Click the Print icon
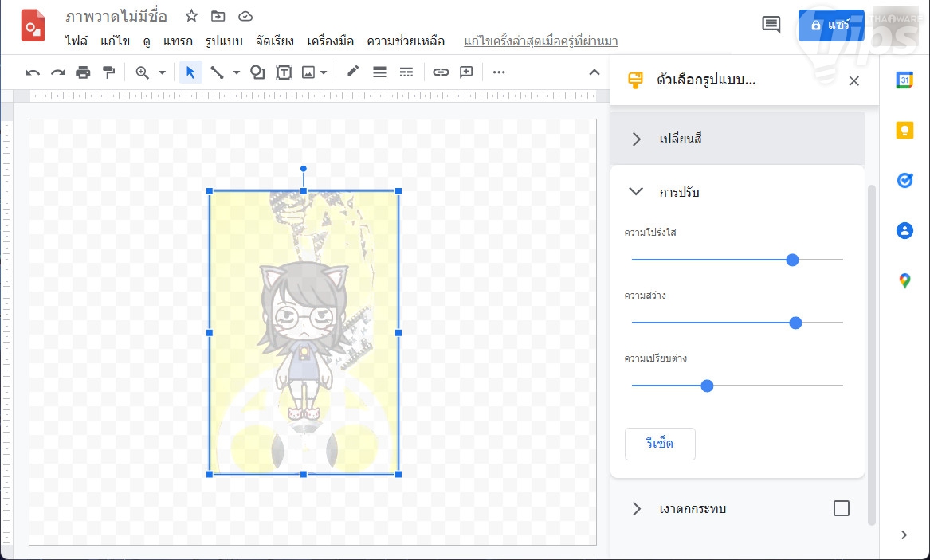Screen dimensions: 930x560 [83, 73]
